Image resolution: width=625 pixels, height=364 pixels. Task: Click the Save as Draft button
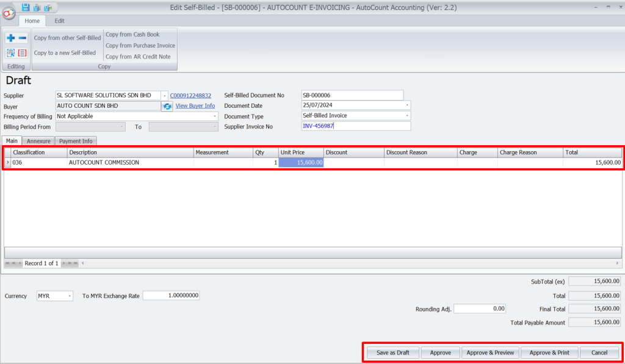coord(393,352)
